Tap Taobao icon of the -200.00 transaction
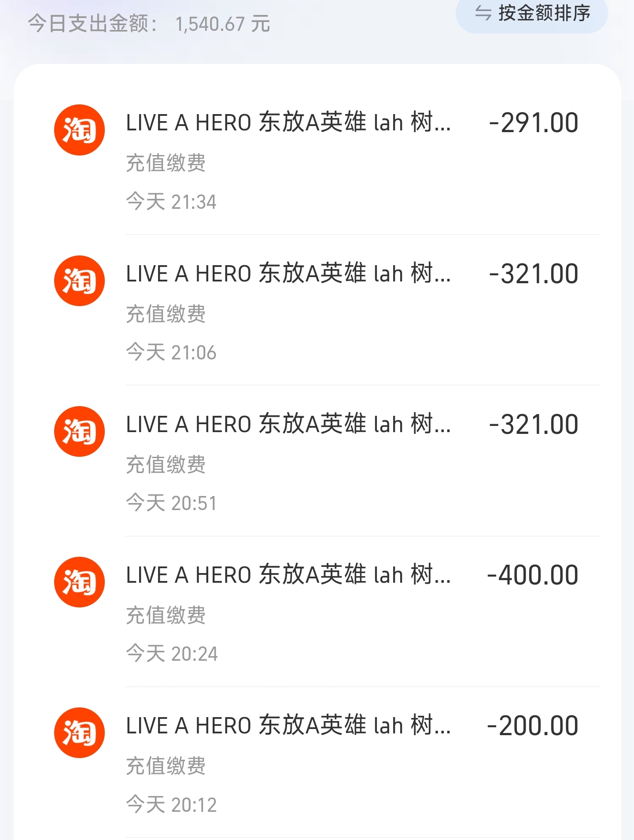This screenshot has width=634, height=840. pos(79,733)
